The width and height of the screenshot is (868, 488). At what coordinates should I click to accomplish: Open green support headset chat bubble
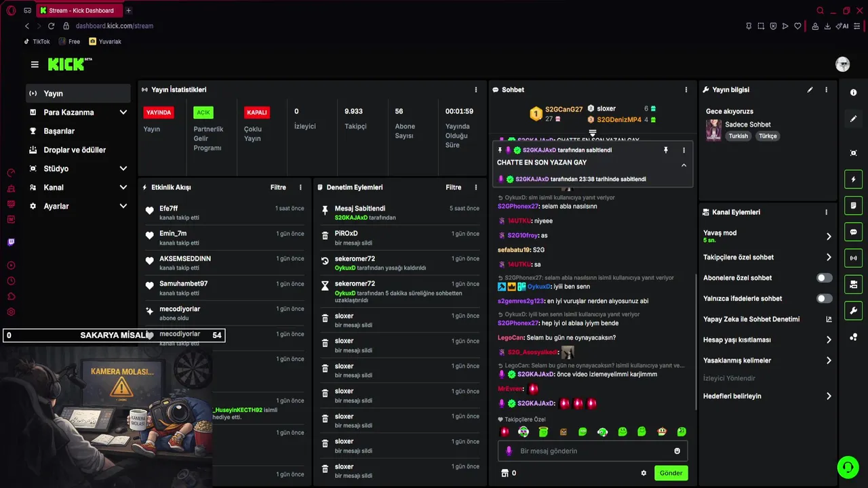click(848, 467)
